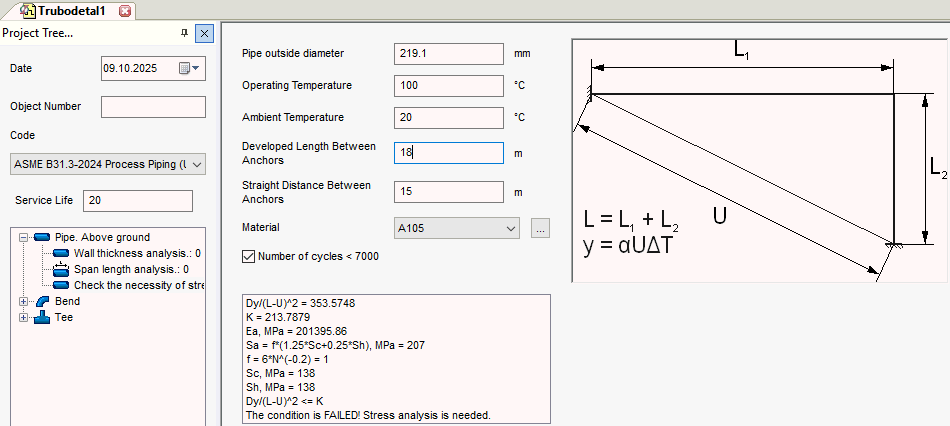This screenshot has height=426, width=950.
Task: Close the Project Tree panel
Action: (204, 33)
